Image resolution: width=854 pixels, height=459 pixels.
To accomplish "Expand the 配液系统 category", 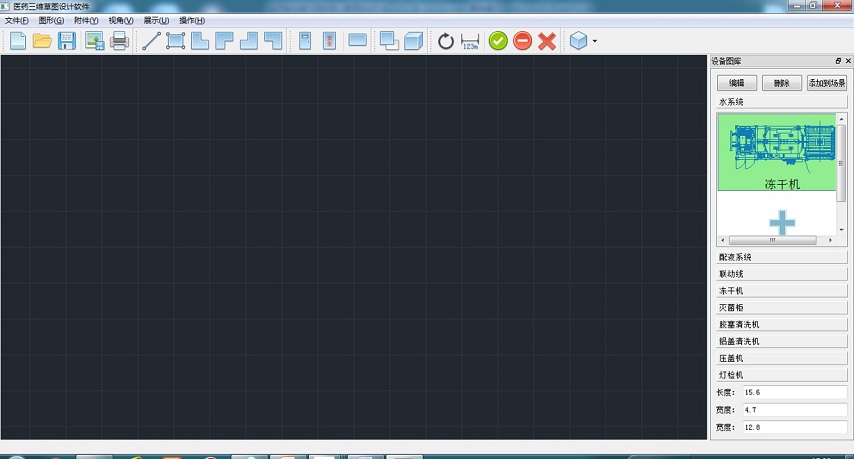I will point(781,257).
